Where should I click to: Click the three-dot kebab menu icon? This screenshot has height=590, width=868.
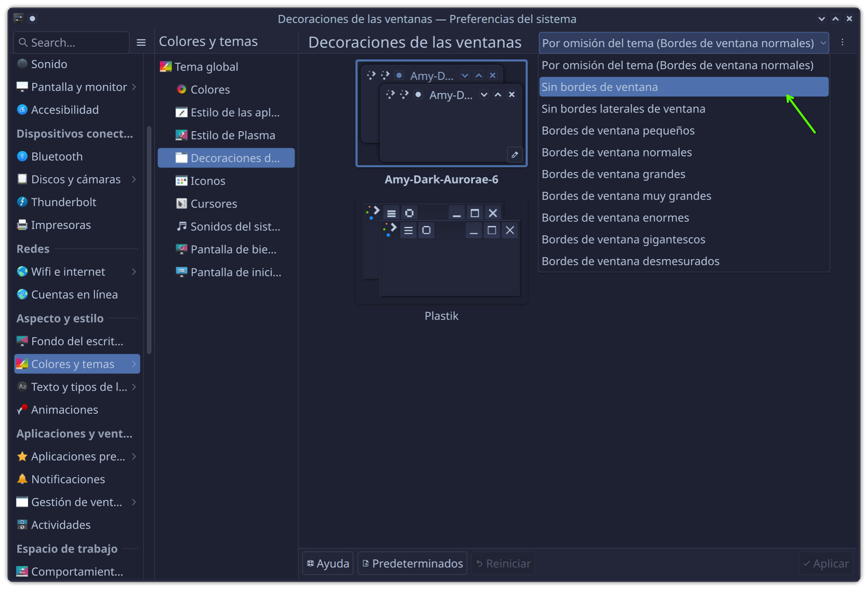pyautogui.click(x=842, y=42)
